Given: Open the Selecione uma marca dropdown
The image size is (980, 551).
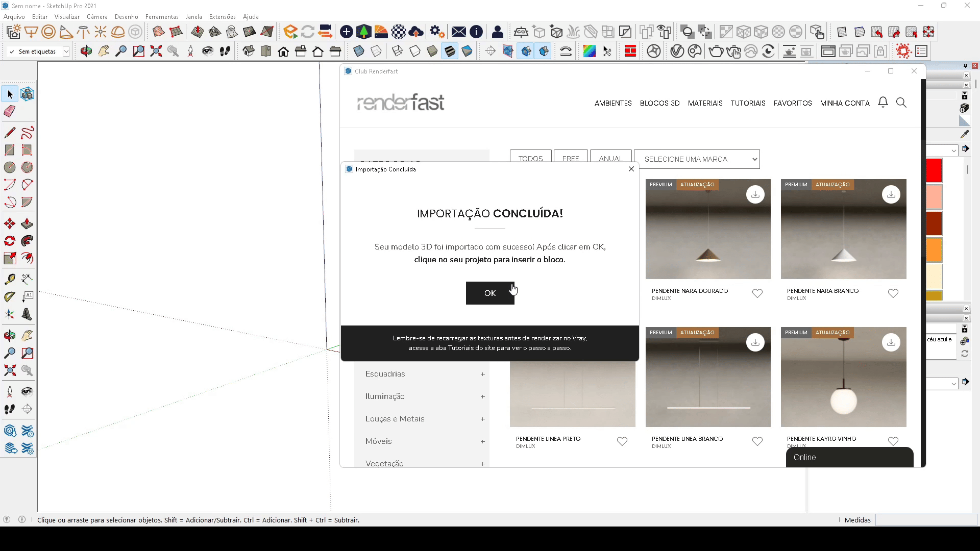Looking at the screenshot, I should tap(697, 159).
